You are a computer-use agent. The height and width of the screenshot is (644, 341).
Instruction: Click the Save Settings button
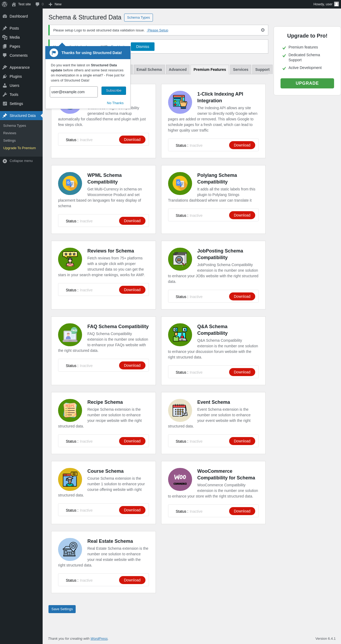point(62,609)
